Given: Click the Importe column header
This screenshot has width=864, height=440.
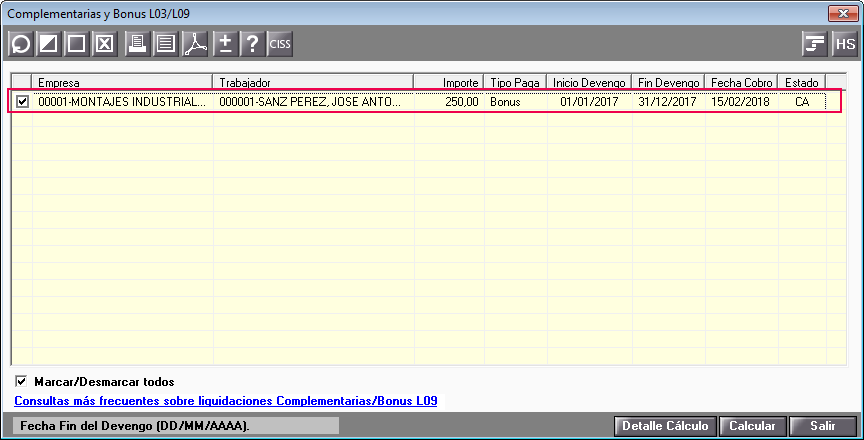Looking at the screenshot, I should coord(449,82).
